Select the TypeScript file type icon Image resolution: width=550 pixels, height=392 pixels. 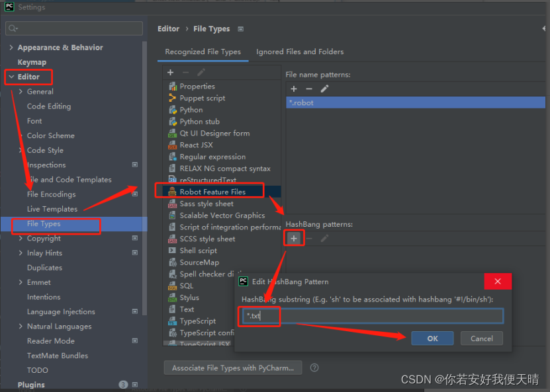173,321
